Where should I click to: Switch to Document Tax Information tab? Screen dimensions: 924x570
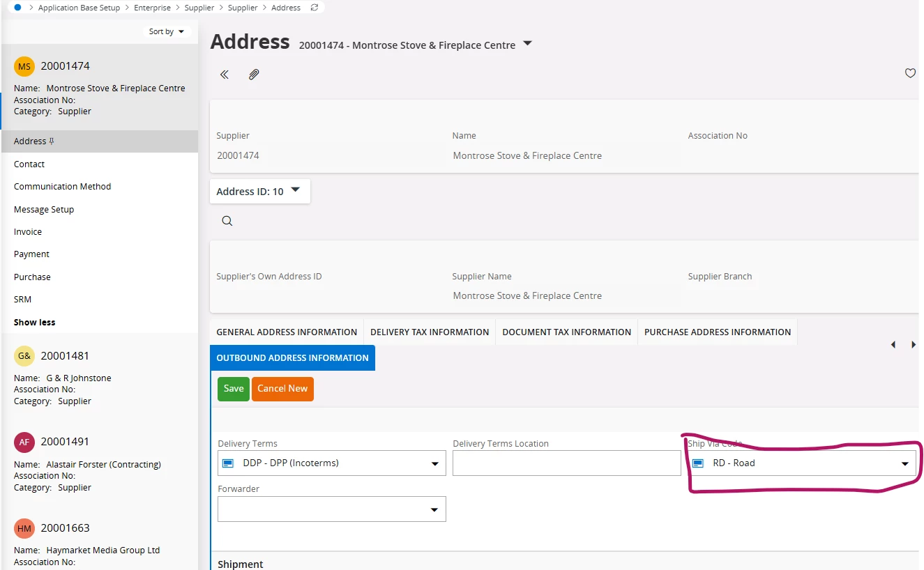tap(567, 332)
